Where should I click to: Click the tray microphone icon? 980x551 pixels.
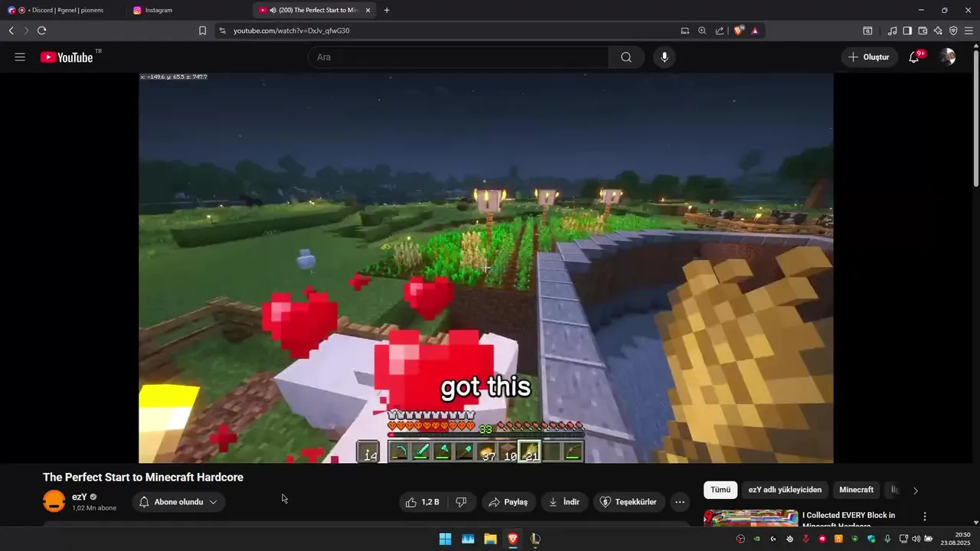887,539
